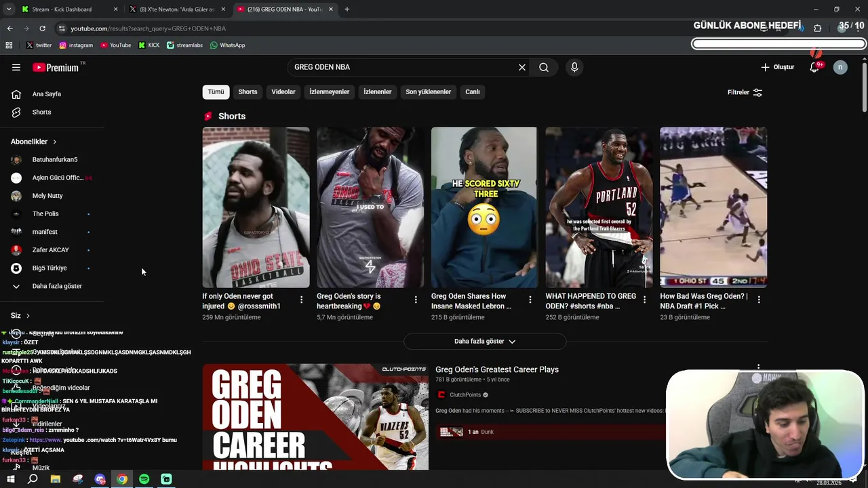Screen dimensions: 868x488
Task: Open 'Greg Oden's story is heartbreaking' short
Action: [x=370, y=207]
